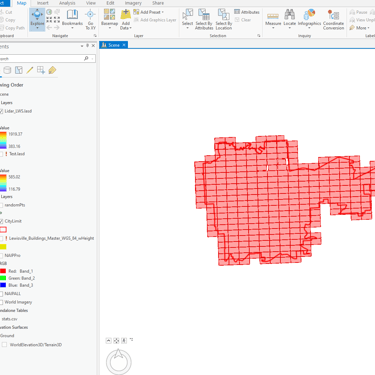Click the CityLimit red outline symbol swatch
This screenshot has width=375, height=375.
[3, 230]
